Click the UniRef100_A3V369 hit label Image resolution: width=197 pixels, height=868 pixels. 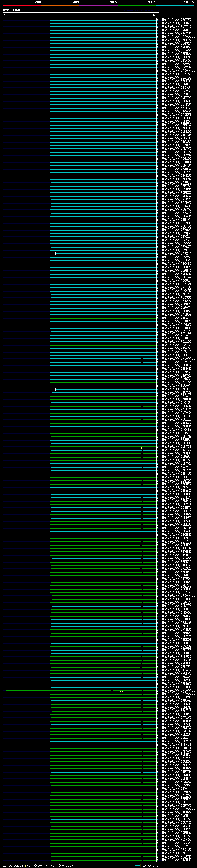(x=177, y=785)
